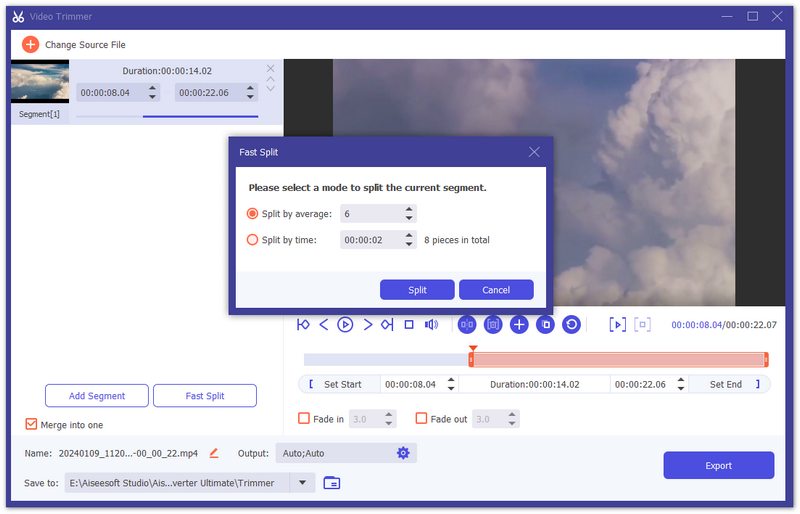Select the 'Split by time' radio button
The height and width of the screenshot is (514, 800).
(252, 240)
